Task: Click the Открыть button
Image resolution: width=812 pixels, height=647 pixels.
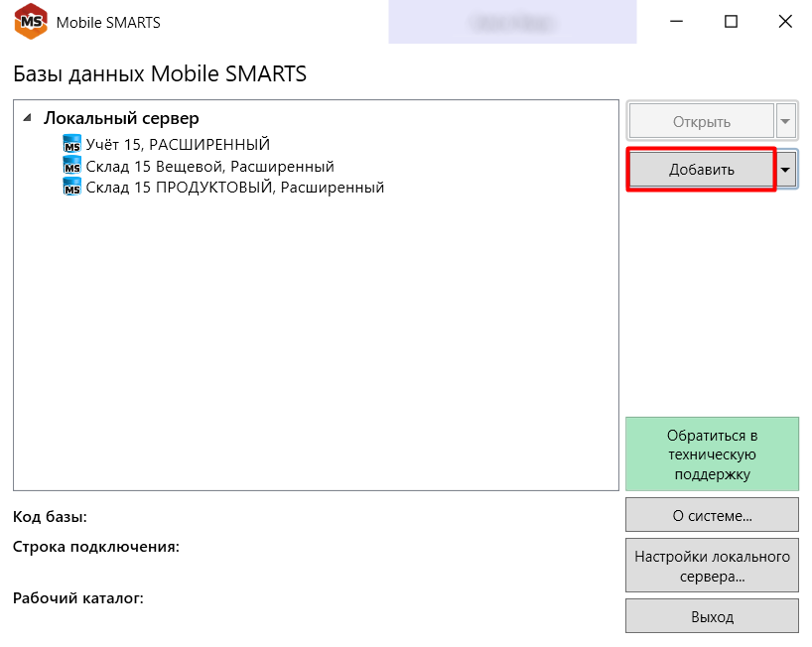Action: (x=701, y=122)
